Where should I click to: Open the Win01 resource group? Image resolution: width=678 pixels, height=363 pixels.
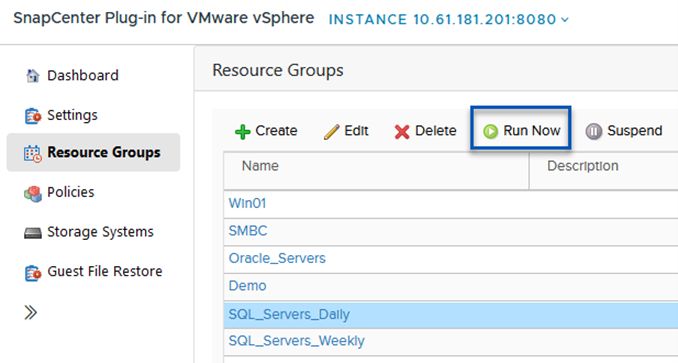point(247,204)
